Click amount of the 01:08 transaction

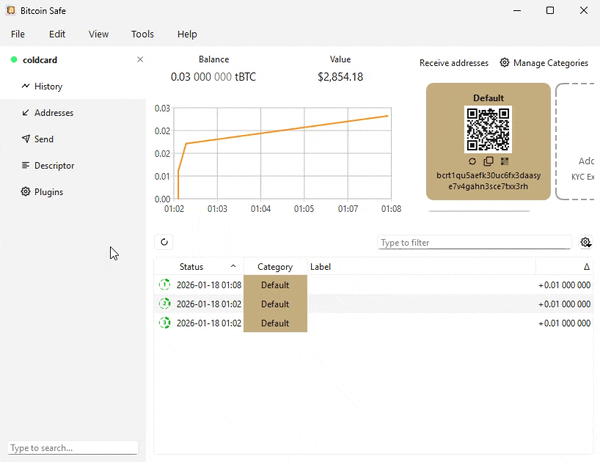point(564,285)
